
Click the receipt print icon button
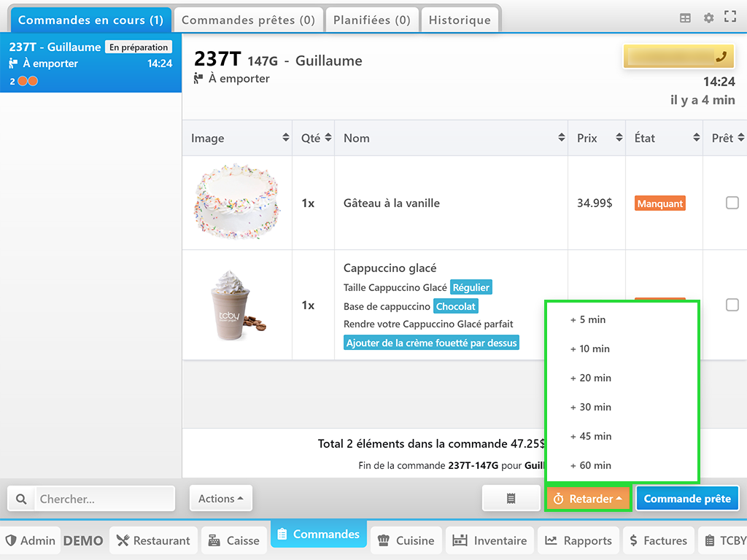511,499
